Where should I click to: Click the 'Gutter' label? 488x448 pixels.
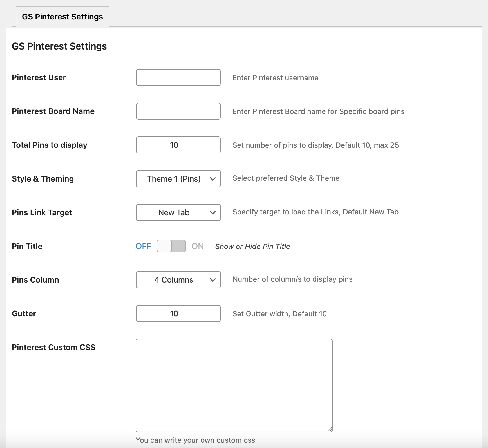[24, 313]
